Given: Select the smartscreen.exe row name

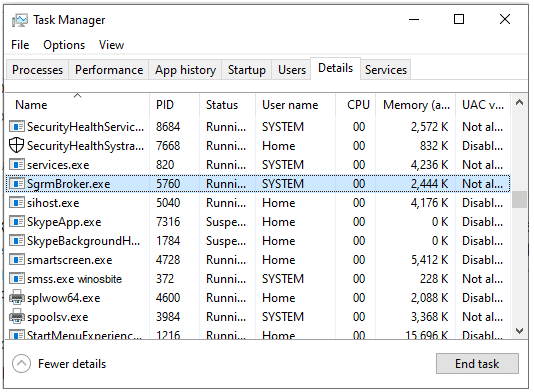Looking at the screenshot, I should [70, 260].
